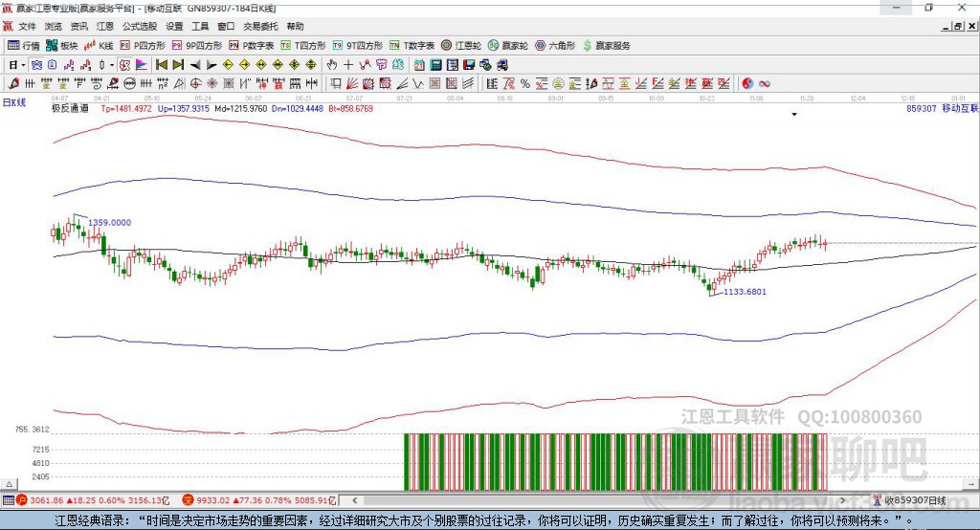Open the P数字表 tool
This screenshot has width=980, height=530.
[x=252, y=46]
